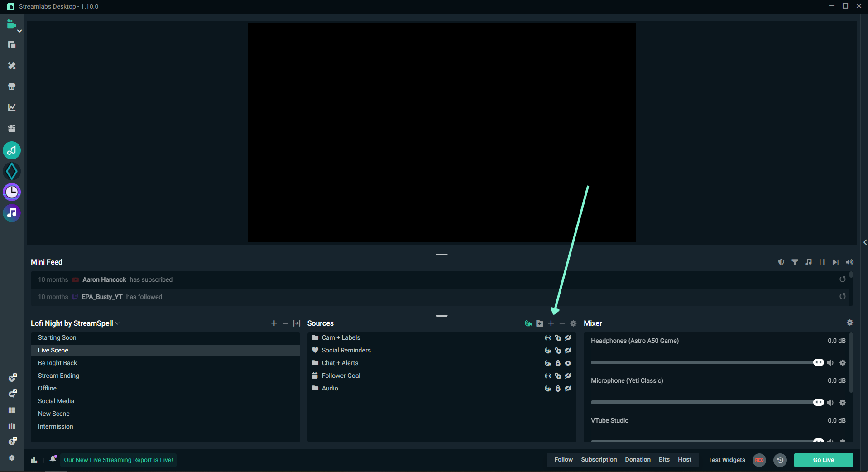868x472 pixels.
Task: Trigger the Subscription test widget
Action: point(599,460)
